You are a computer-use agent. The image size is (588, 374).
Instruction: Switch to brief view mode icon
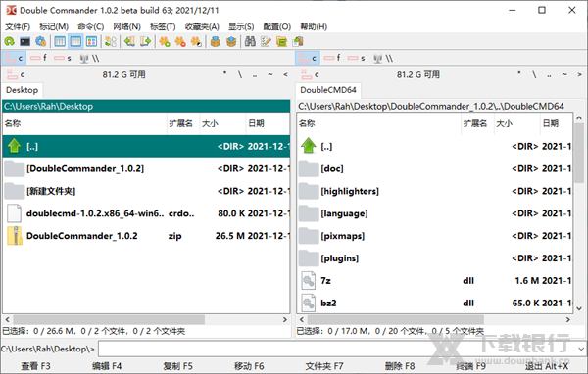click(x=60, y=41)
